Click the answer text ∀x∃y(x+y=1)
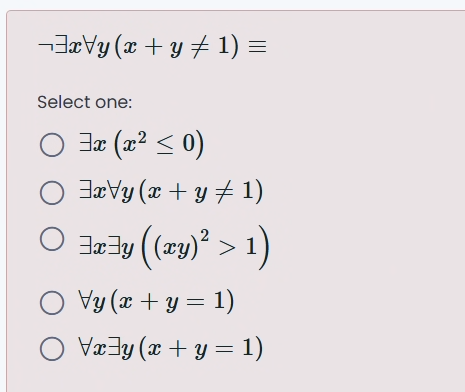This screenshot has width=465, height=392. 171,348
